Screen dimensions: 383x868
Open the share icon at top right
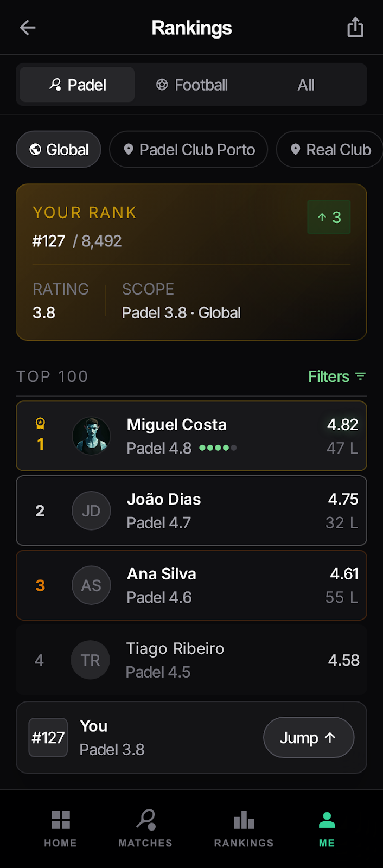point(355,27)
